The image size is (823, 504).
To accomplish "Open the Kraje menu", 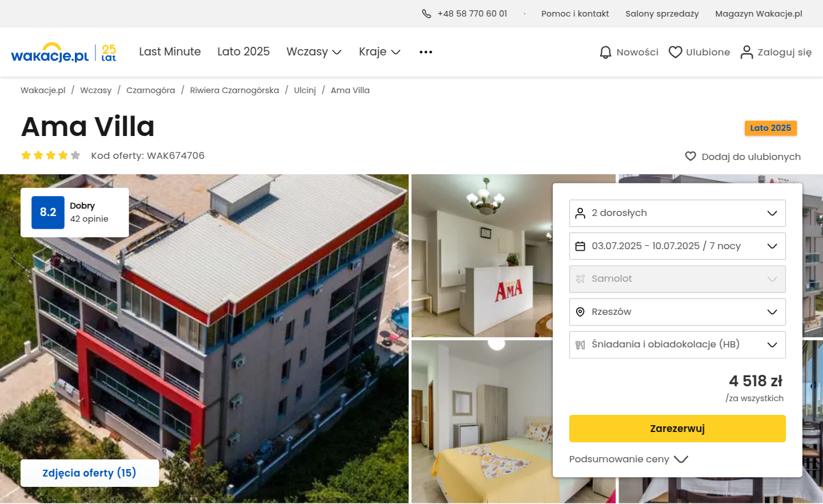I will [379, 52].
